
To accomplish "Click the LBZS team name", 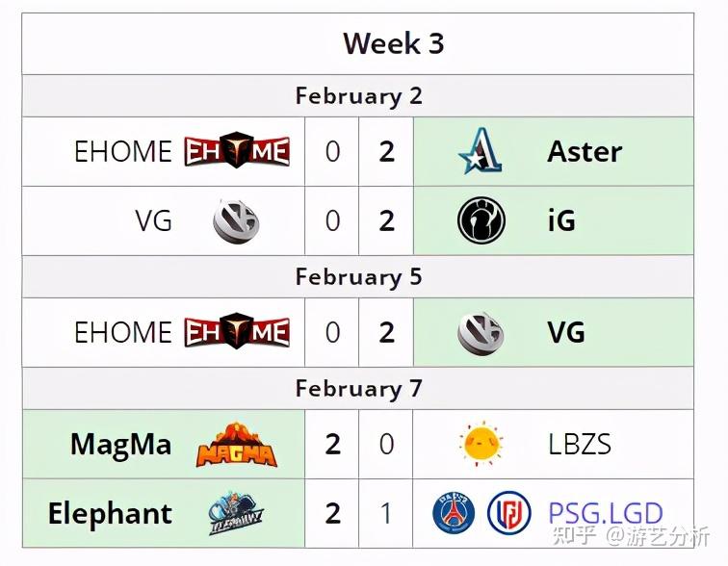I will (x=579, y=444).
